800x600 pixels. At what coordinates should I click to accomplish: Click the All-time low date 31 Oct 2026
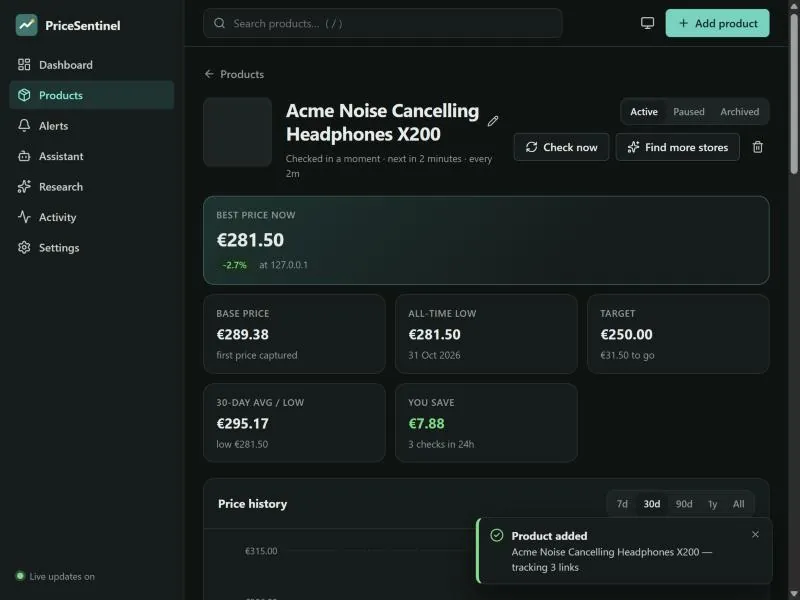pyautogui.click(x=434, y=355)
